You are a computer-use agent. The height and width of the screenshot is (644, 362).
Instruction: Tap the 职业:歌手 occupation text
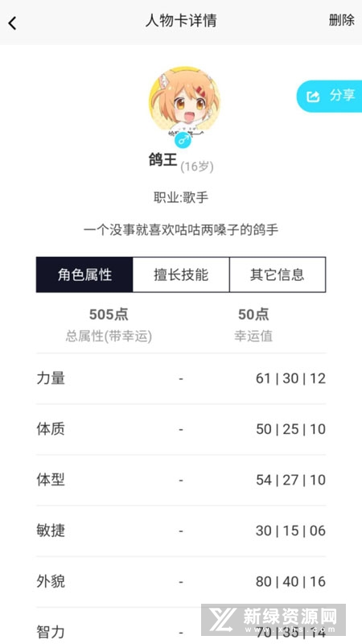[181, 197]
